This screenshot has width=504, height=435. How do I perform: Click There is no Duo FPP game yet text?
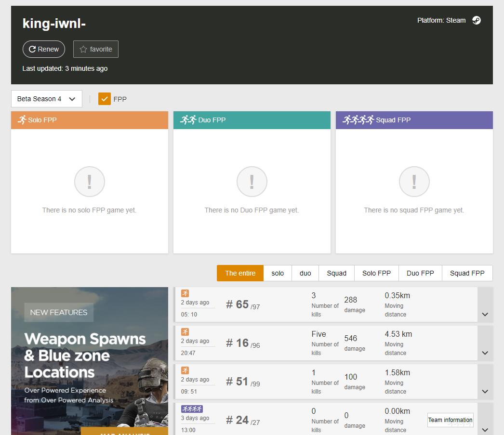pos(252,210)
